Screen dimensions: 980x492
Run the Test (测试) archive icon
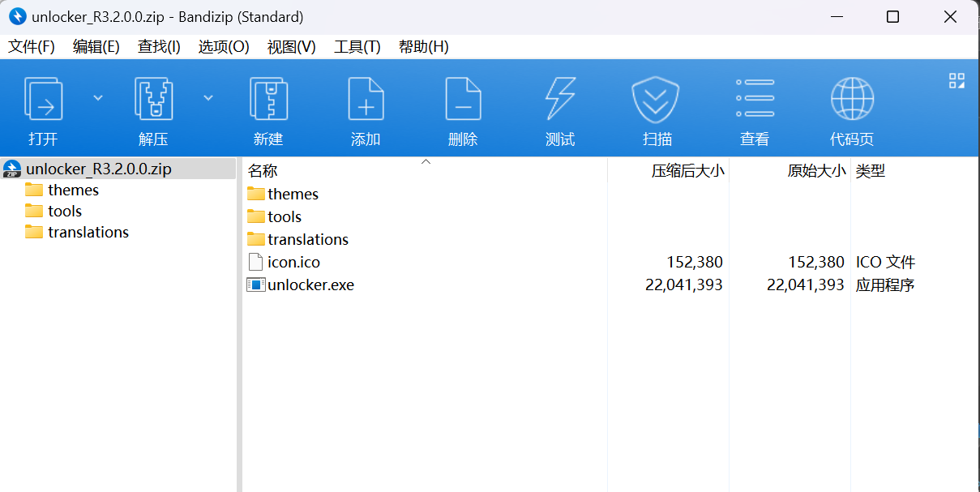click(x=560, y=100)
